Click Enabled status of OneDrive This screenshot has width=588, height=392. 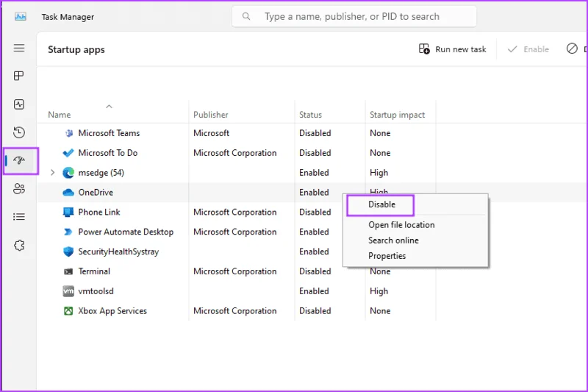click(x=314, y=193)
